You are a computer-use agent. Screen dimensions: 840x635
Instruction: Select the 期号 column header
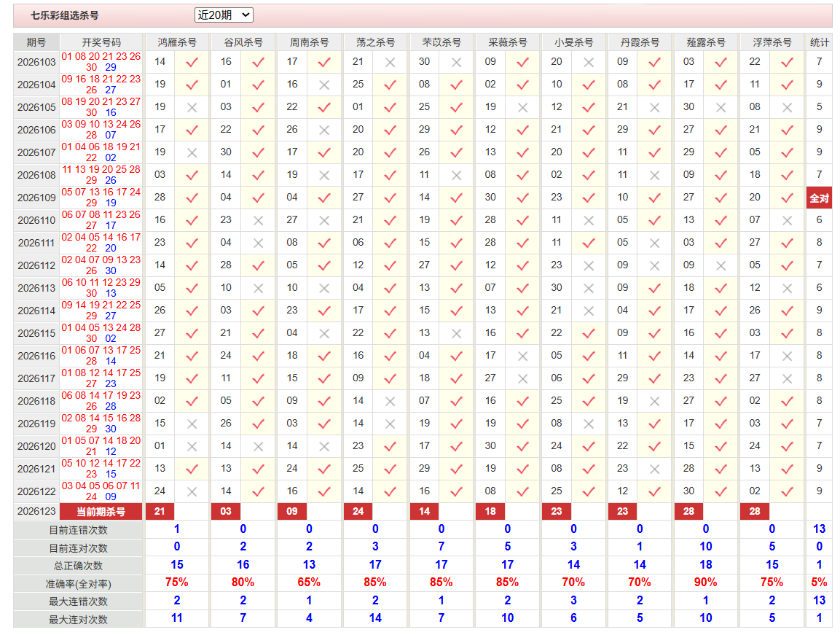(x=36, y=42)
